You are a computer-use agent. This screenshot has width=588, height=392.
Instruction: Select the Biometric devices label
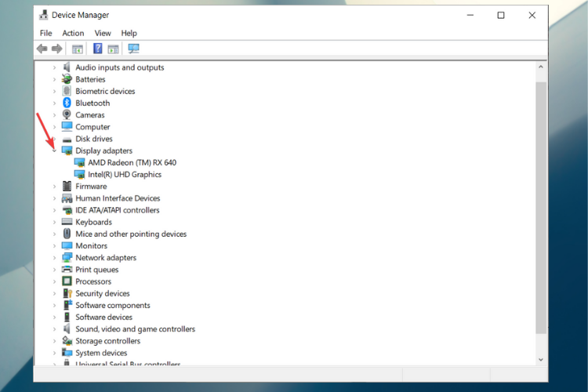pos(105,91)
